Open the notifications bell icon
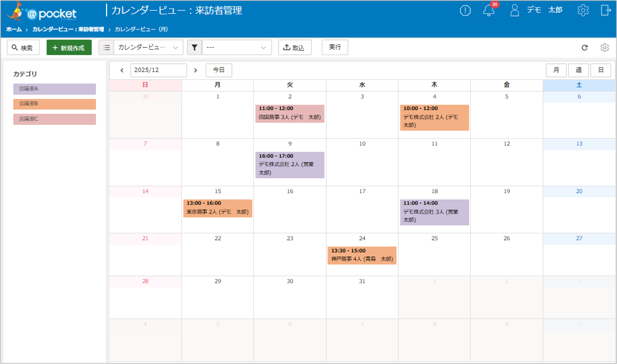 pos(488,11)
